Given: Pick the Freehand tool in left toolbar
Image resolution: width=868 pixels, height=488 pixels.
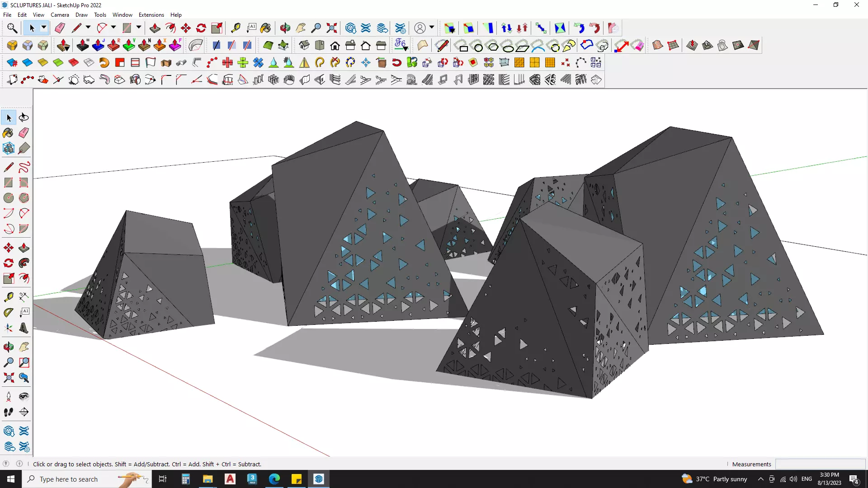Looking at the screenshot, I should pyautogui.click(x=24, y=167).
